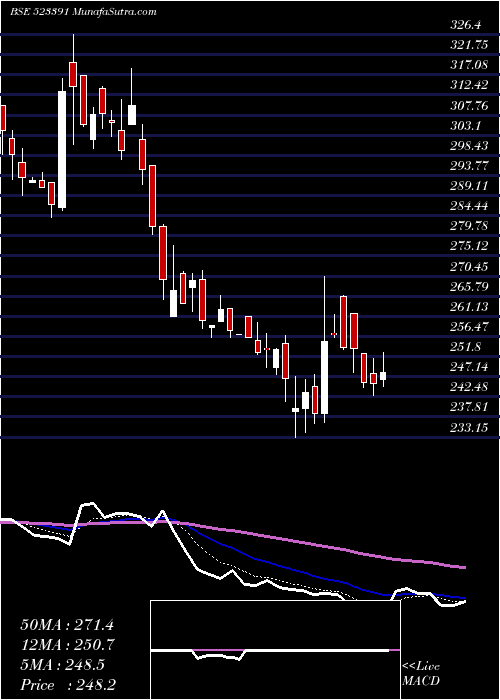This screenshot has width=500, height=700.
Task: Click the MACD indicator panel box
Action: pyautogui.click(x=275, y=650)
